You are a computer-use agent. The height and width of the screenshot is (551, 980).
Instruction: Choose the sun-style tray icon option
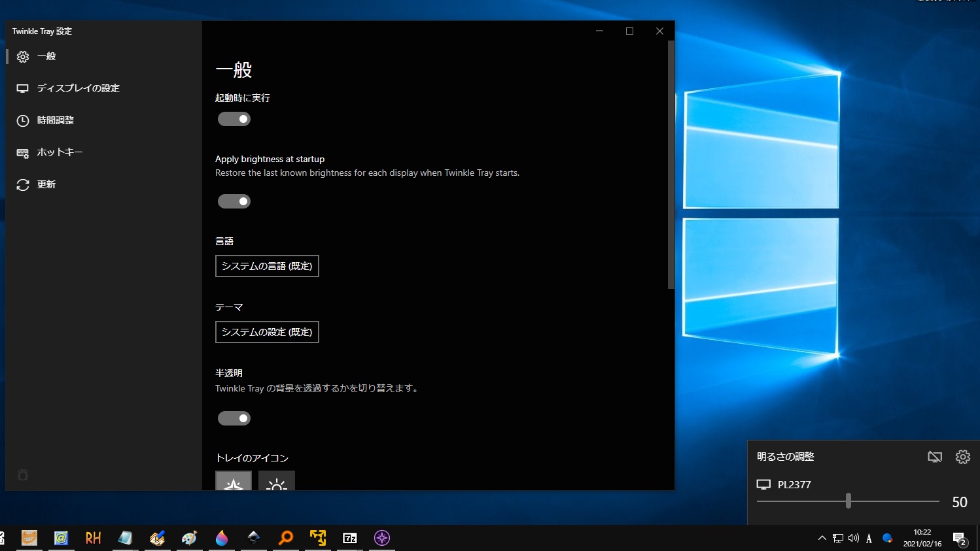pyautogui.click(x=277, y=481)
